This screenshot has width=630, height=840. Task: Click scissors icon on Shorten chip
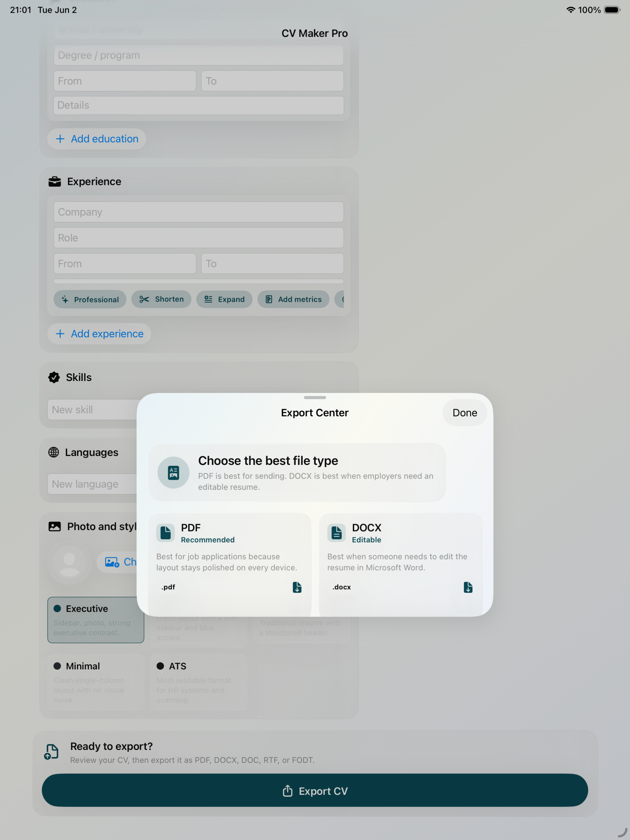[x=144, y=299]
